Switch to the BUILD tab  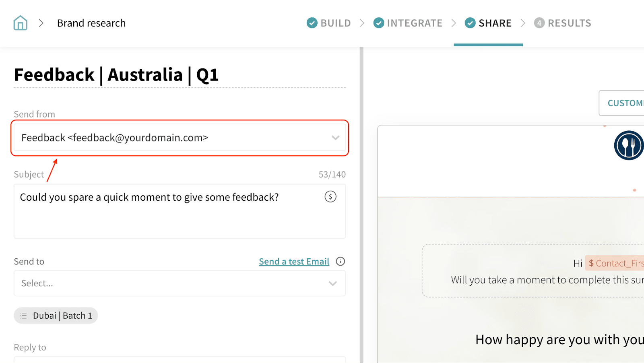[x=335, y=23]
